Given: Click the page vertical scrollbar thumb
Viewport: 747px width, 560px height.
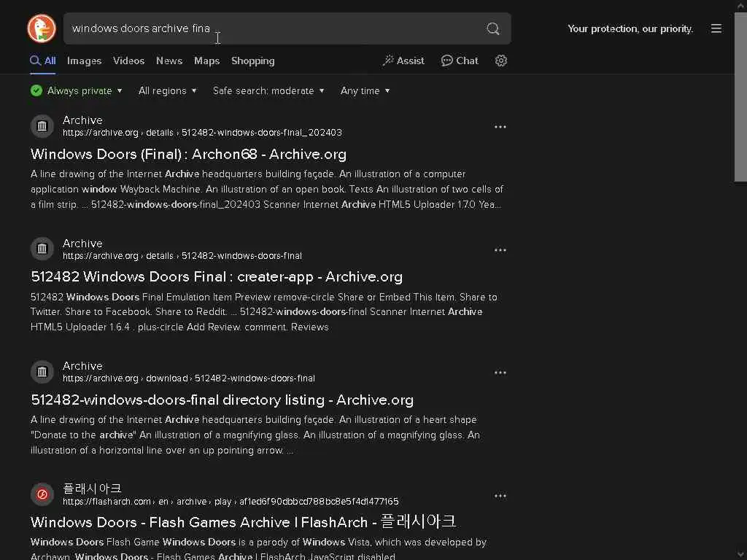Looking at the screenshot, I should 740,97.
